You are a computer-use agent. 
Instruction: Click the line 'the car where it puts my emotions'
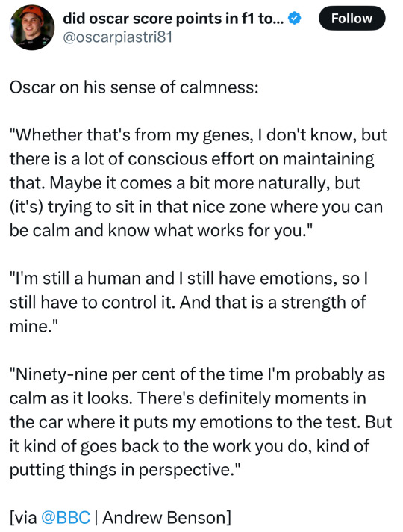pyautogui.click(x=201, y=422)
